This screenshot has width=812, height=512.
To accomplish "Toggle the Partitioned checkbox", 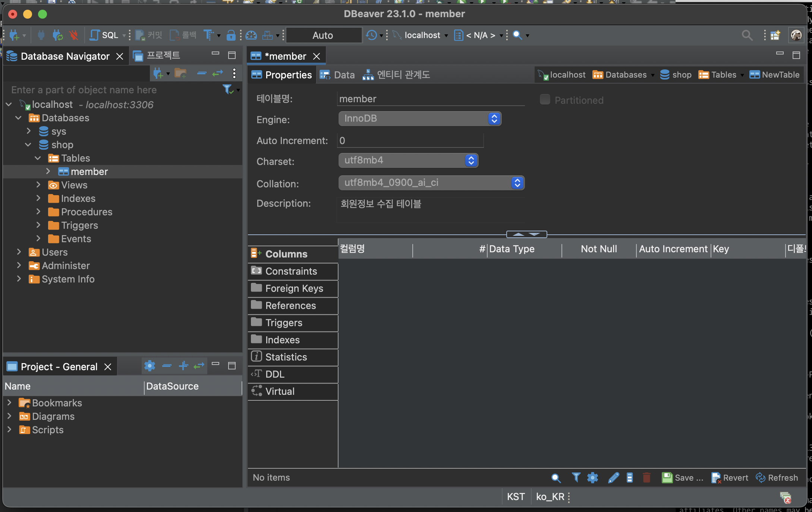I will coord(545,100).
